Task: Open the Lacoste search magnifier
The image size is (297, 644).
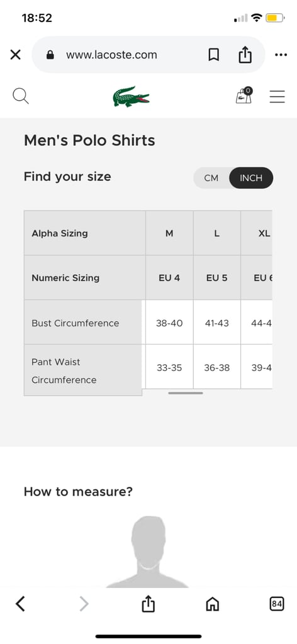Action: 21,96
